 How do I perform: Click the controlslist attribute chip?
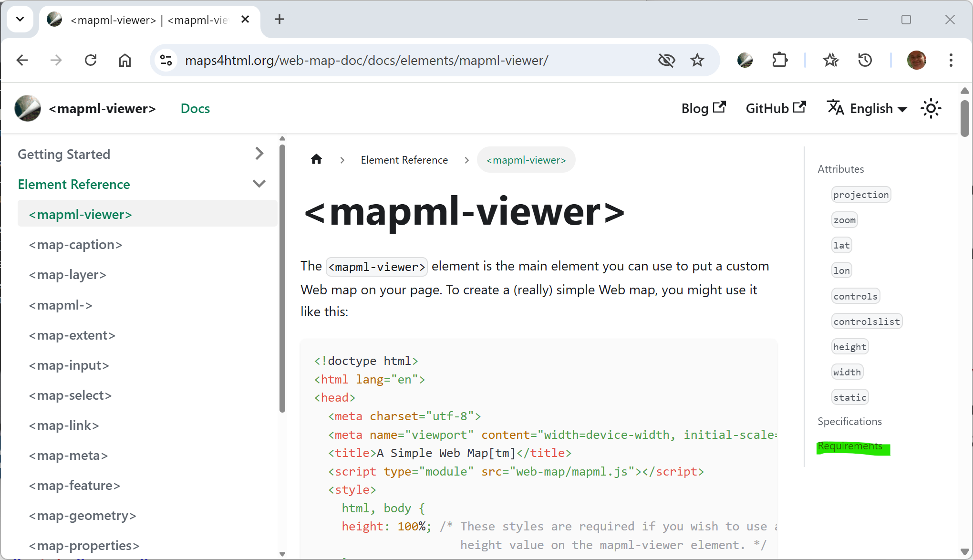(x=866, y=321)
